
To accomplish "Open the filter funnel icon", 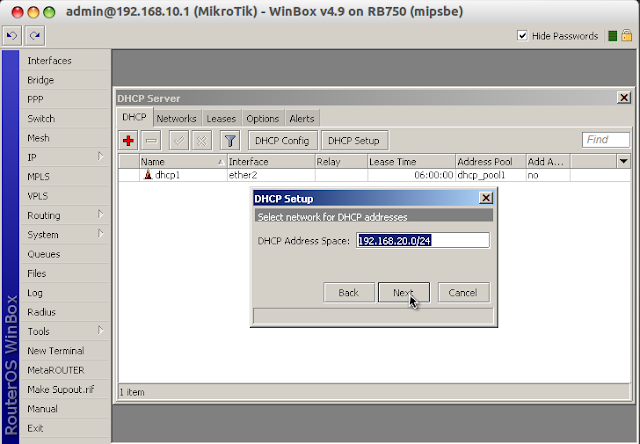I will pos(230,141).
